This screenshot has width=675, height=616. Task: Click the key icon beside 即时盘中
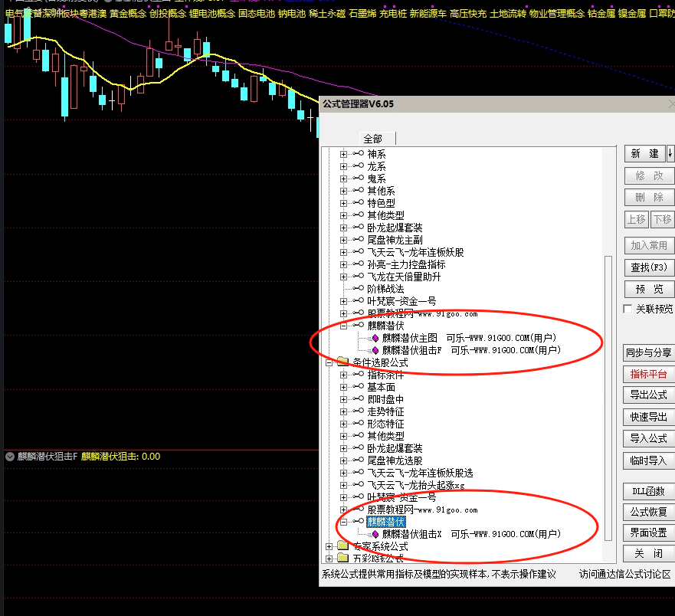(358, 398)
